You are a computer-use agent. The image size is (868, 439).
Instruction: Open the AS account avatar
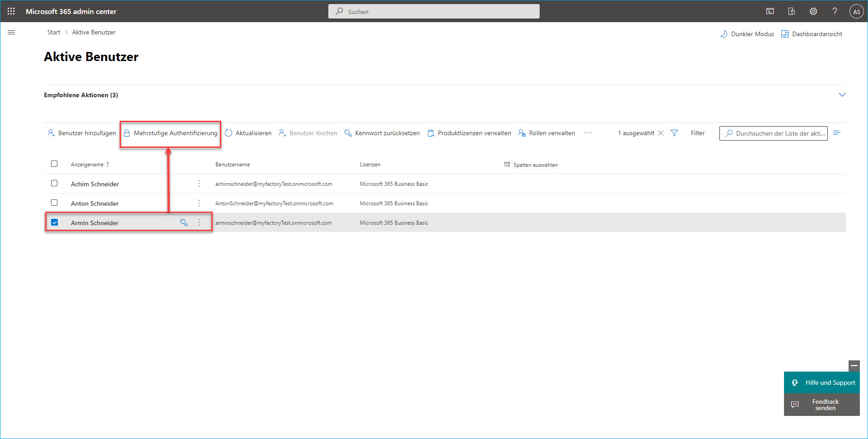pyautogui.click(x=856, y=11)
